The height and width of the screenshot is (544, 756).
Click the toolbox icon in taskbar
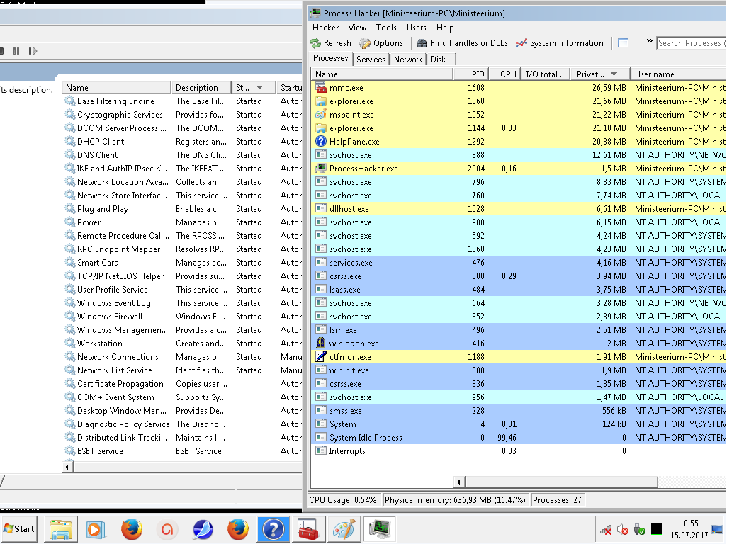tap(309, 529)
